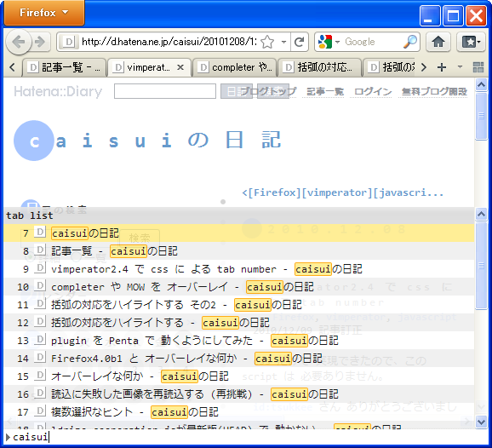Go back one page
This screenshot has height=448, width=492.
pos(19,42)
